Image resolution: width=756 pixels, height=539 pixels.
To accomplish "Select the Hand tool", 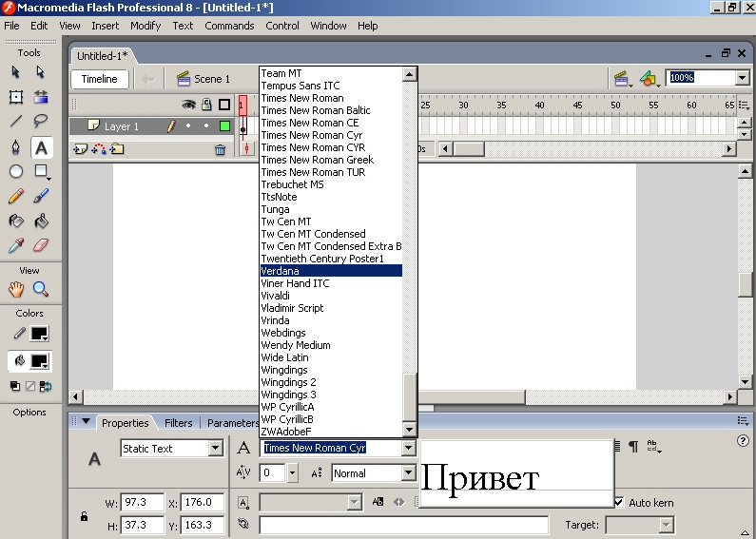I will 16,289.
